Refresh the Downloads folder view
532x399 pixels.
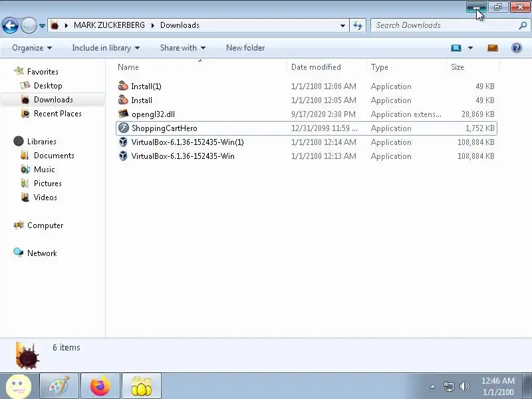[358, 25]
